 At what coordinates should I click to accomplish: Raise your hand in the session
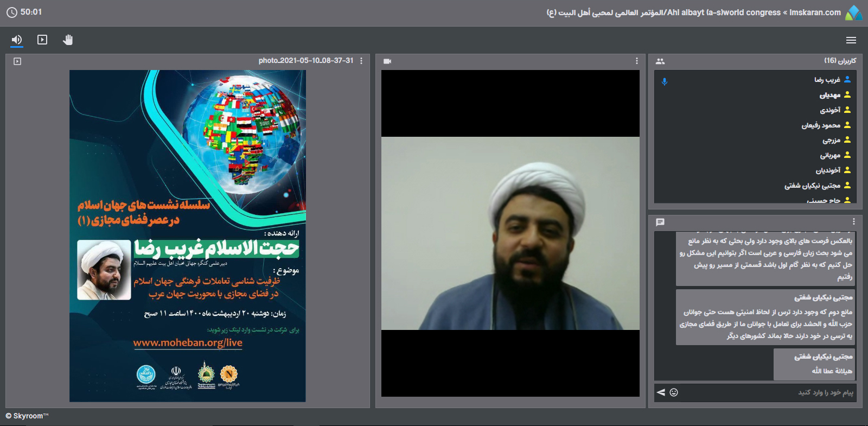(x=68, y=40)
